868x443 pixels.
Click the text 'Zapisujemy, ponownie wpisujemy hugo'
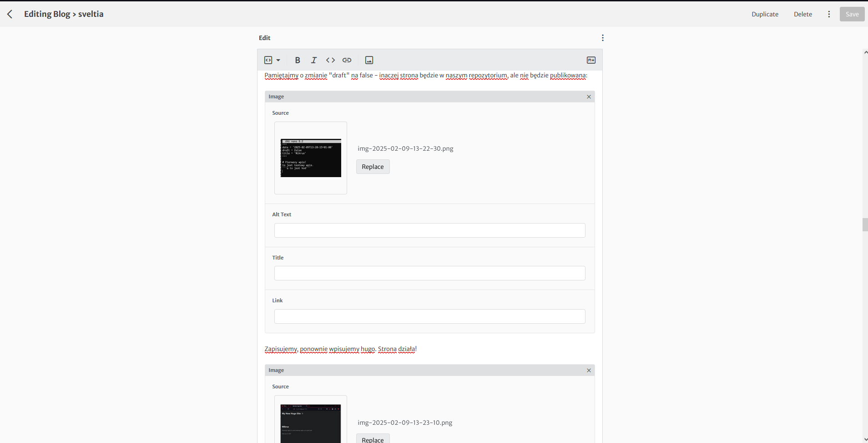320,349
